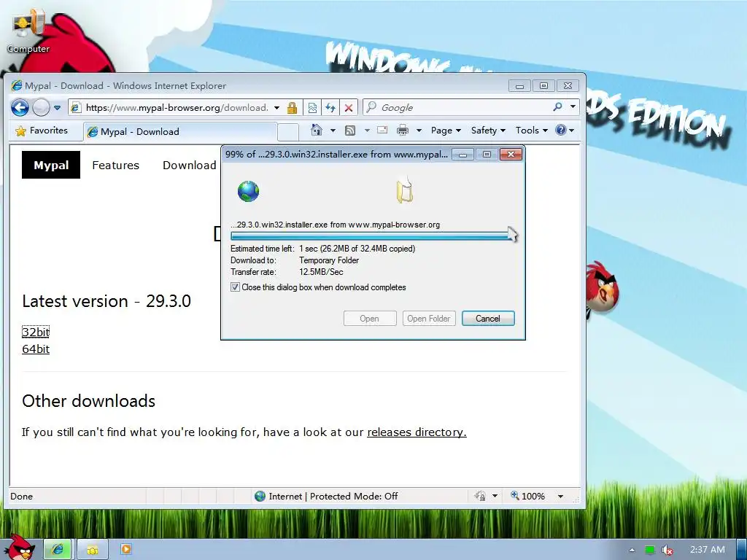Click the IE Forward arrow button

point(41,108)
